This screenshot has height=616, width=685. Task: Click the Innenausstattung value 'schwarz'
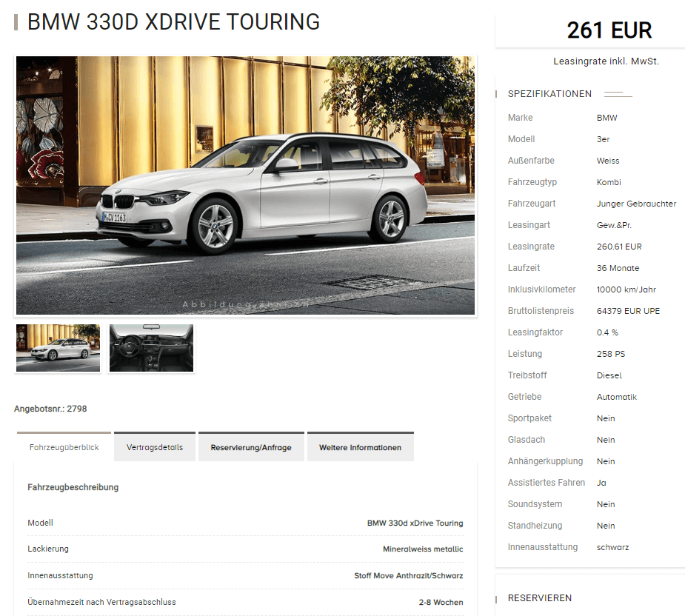612,547
